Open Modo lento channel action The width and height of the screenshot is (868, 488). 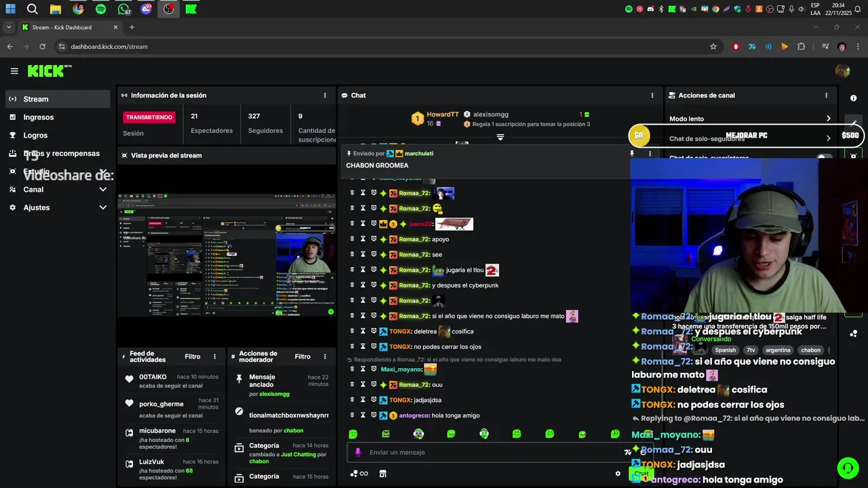(x=750, y=119)
